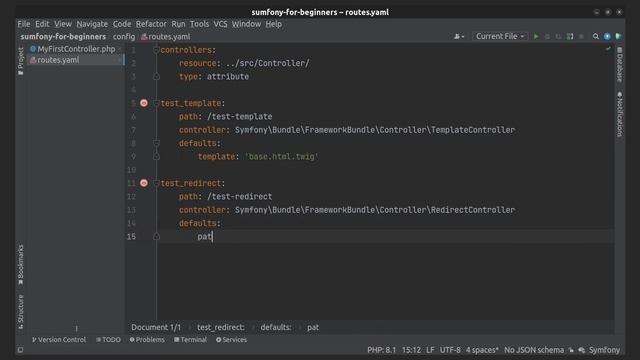Click defaults: breadcrumb below editor
Screen dimensions: 640x360
(x=276, y=327)
